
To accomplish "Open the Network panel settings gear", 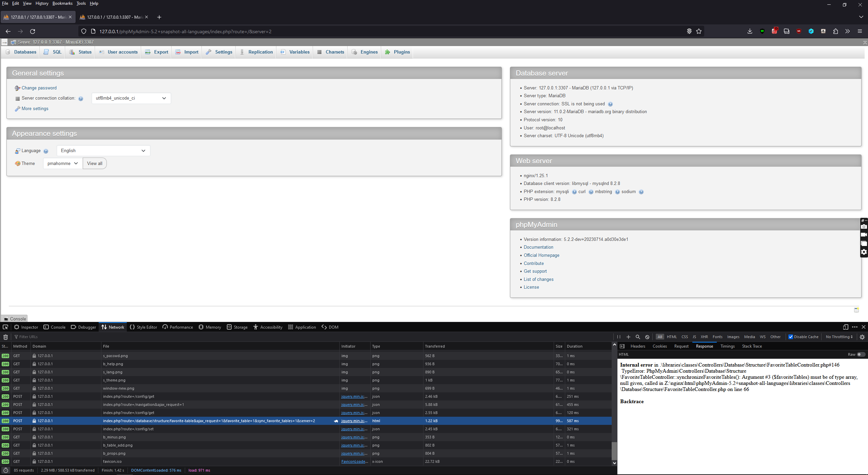I will point(862,337).
